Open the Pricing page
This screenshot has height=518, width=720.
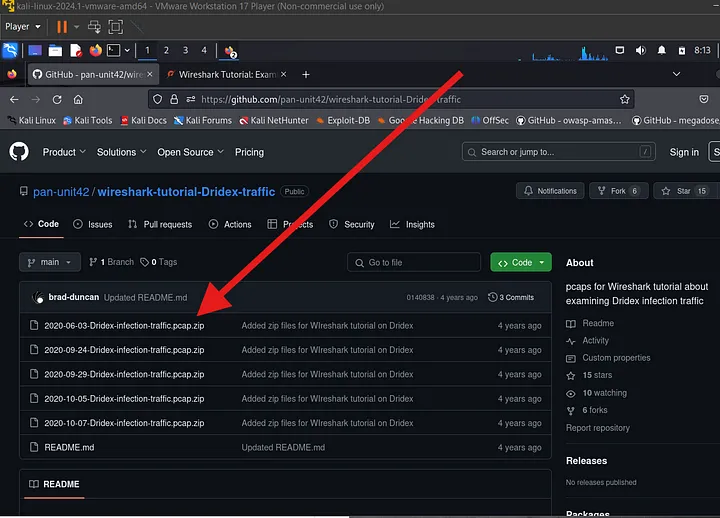click(249, 152)
